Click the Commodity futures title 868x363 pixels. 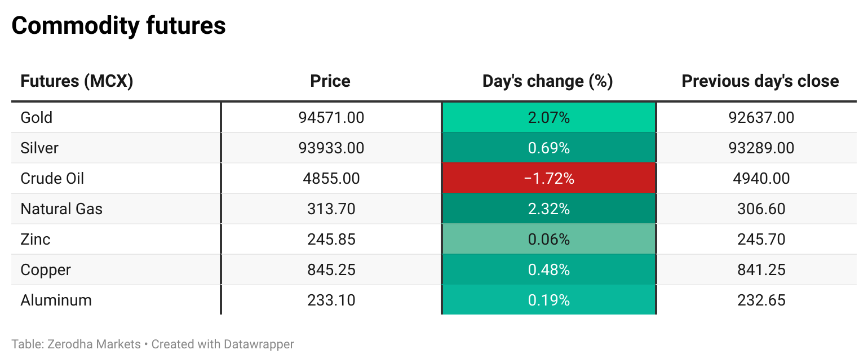point(118,26)
